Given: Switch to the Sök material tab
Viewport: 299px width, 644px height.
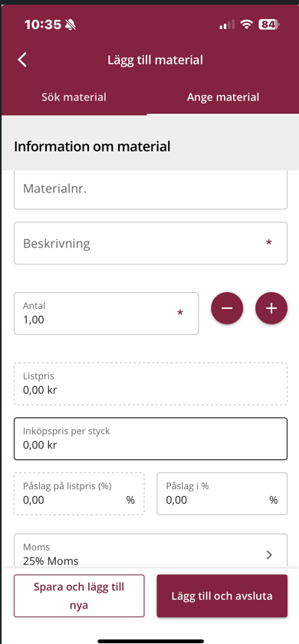Looking at the screenshot, I should tap(74, 97).
